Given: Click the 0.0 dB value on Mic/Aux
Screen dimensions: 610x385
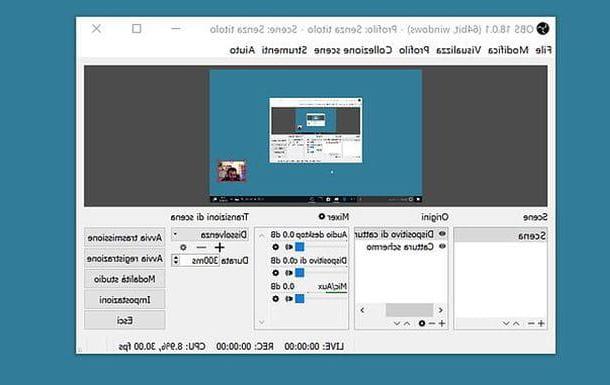Looking at the screenshot, I should (x=283, y=286).
